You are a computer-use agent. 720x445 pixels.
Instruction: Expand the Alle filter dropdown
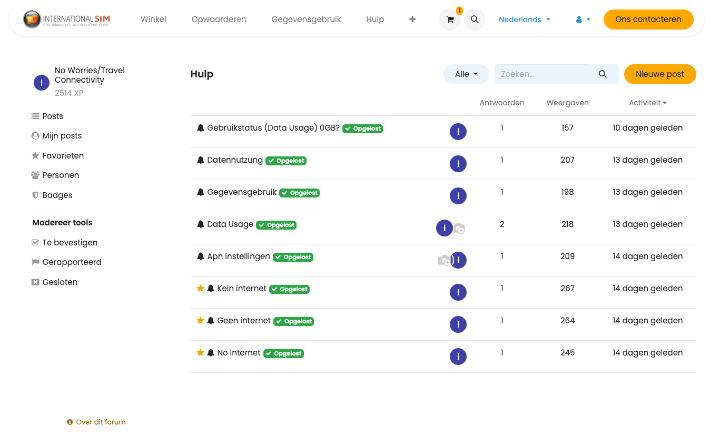click(466, 74)
